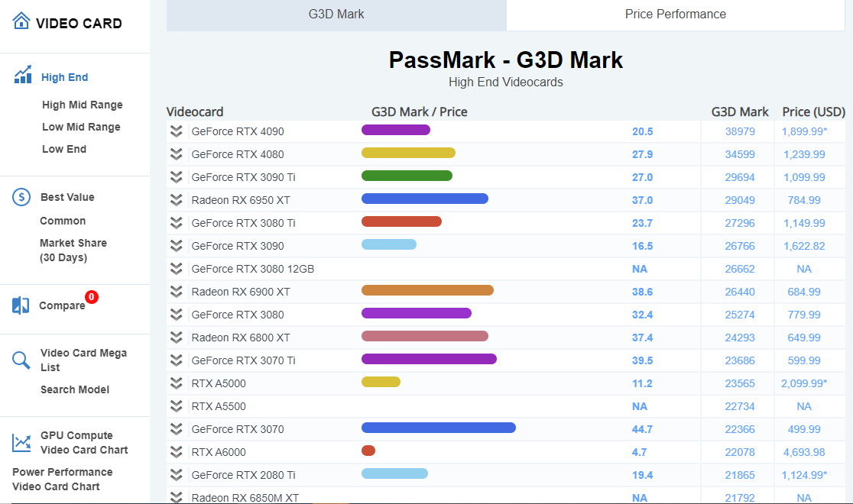This screenshot has width=853, height=504.
Task: Expand the GeForce RTX 3070 row
Action: click(176, 429)
